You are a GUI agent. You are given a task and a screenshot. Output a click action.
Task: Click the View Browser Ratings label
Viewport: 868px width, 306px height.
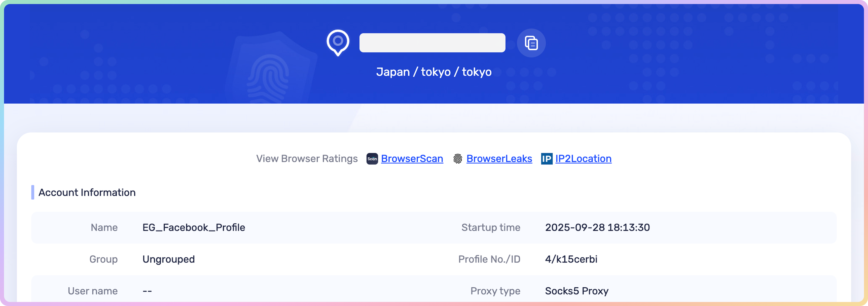pos(307,159)
